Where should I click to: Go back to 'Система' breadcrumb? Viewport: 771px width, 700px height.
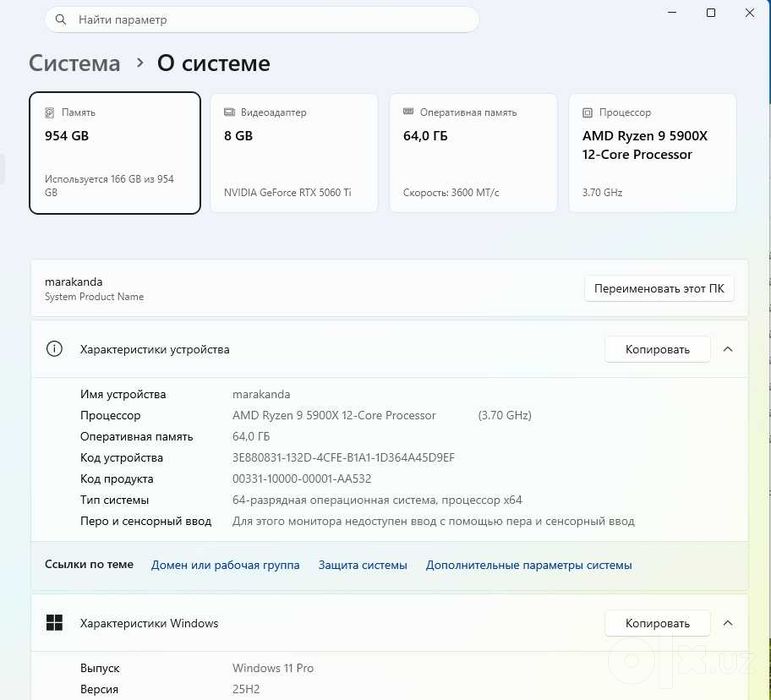[x=74, y=63]
